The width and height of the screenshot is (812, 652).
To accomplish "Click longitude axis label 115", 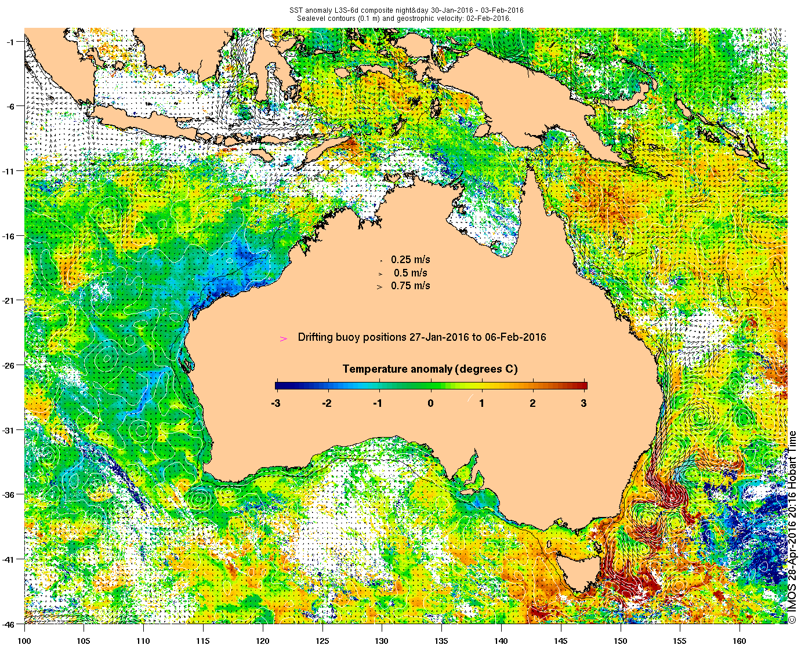I will click(203, 641).
